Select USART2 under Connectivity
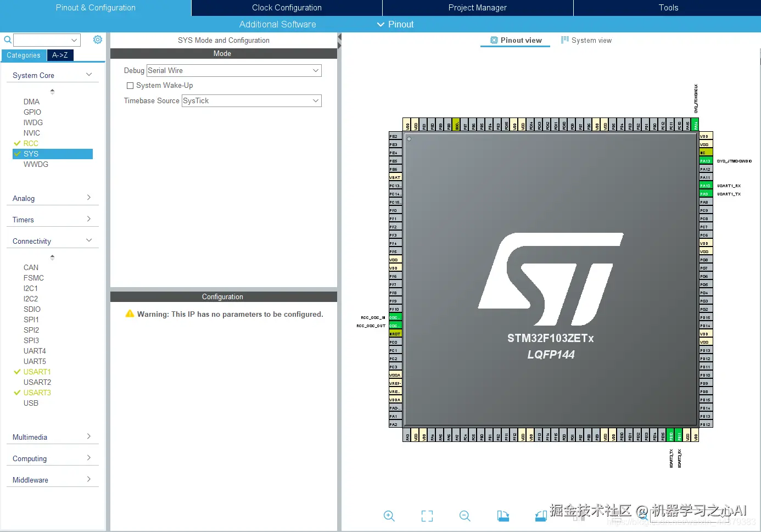This screenshot has height=532, width=761. [37, 382]
